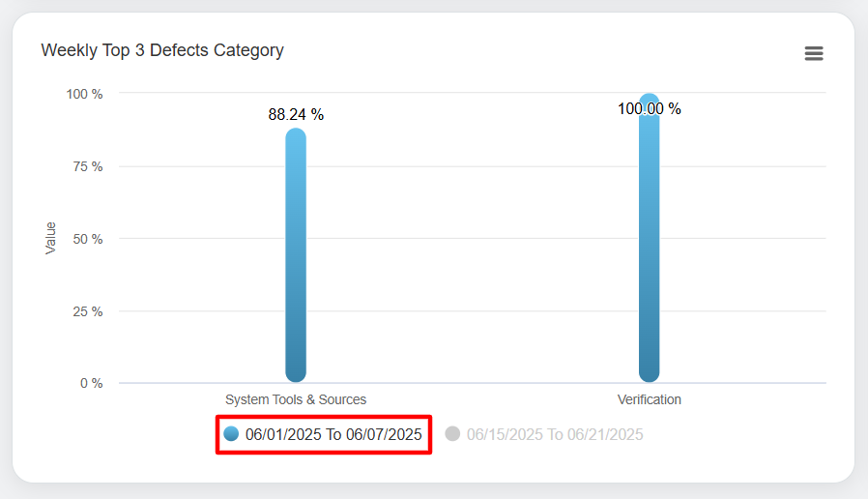Enable the 06/15/2025 To 06/21/2025 series label
Viewport: 868px width, 499px height.
(555, 435)
